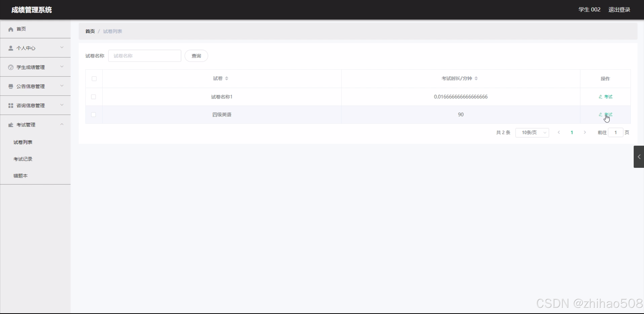Sort by 试卷 column arrows
Screen dimensions: 644x314
point(226,78)
